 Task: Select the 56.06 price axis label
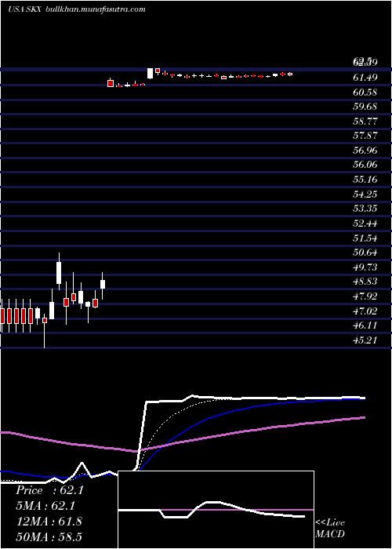point(365,165)
